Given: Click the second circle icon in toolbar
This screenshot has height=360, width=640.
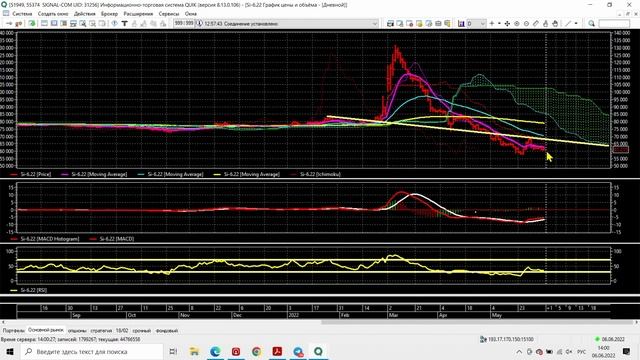Looking at the screenshot, I should 527,23.
